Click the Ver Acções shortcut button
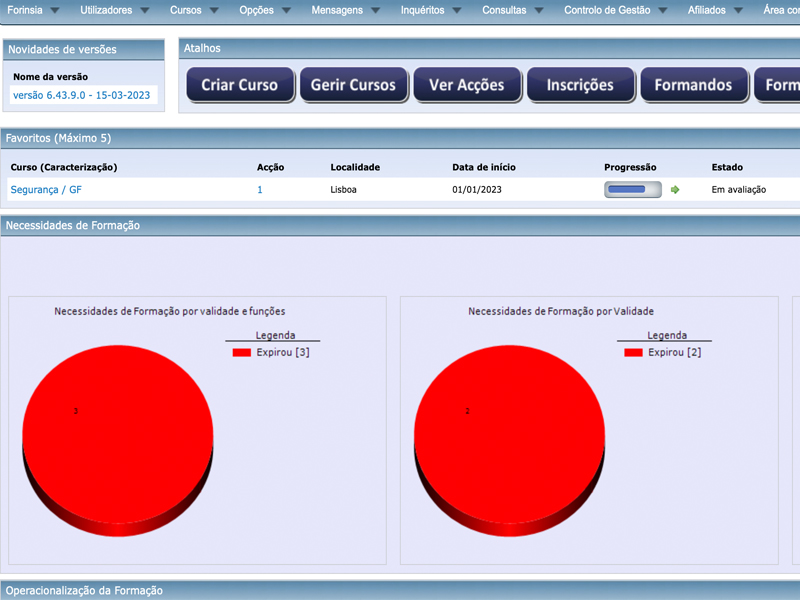This screenshot has width=800, height=600. click(466, 85)
